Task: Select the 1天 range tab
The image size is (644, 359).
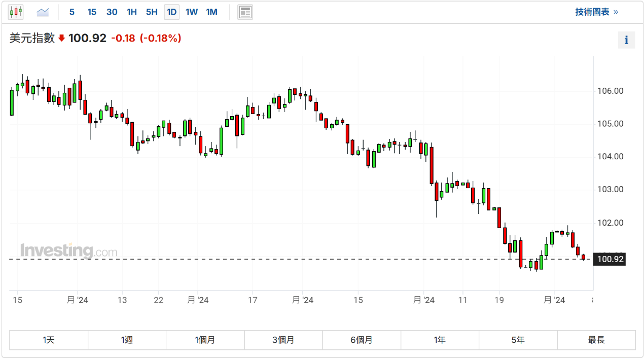Action: (49, 340)
